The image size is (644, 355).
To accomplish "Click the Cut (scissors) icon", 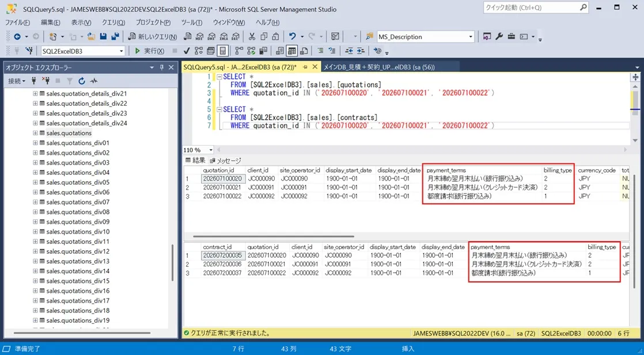I will tap(252, 36).
